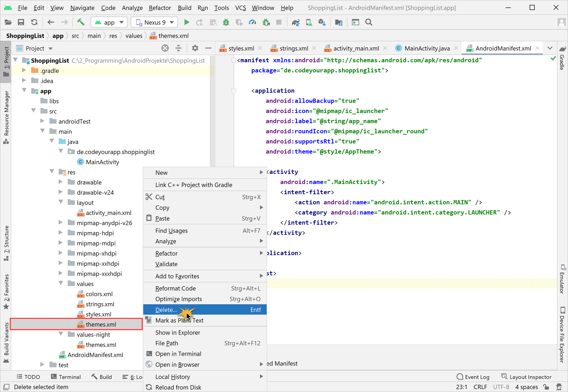This screenshot has height=392, width=568.
Task: Collapse the values-night folder
Action: (x=61, y=334)
